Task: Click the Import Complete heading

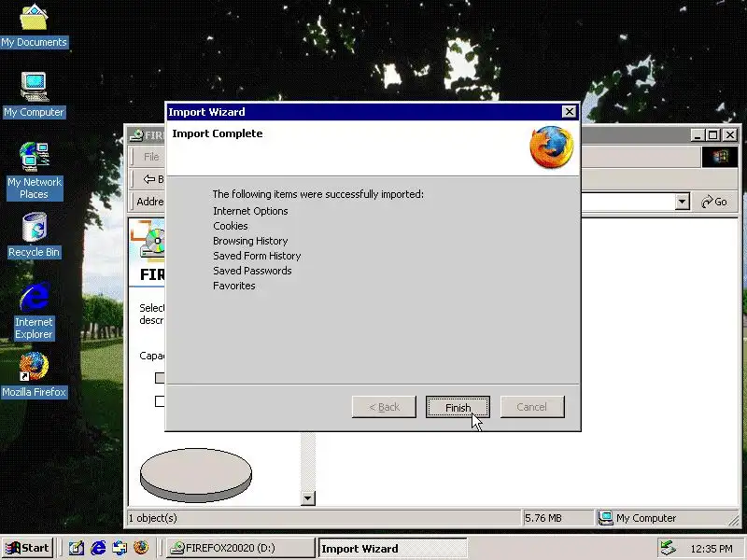Action: click(x=218, y=133)
